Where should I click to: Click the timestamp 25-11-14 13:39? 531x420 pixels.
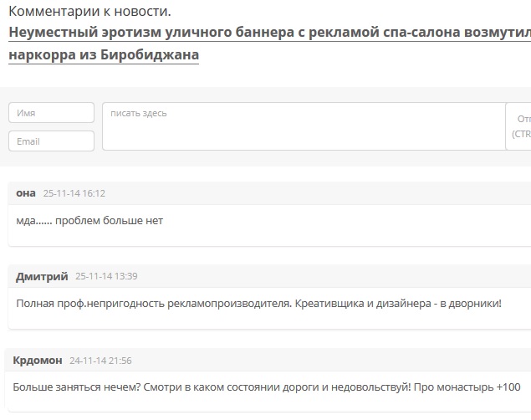[x=106, y=276]
